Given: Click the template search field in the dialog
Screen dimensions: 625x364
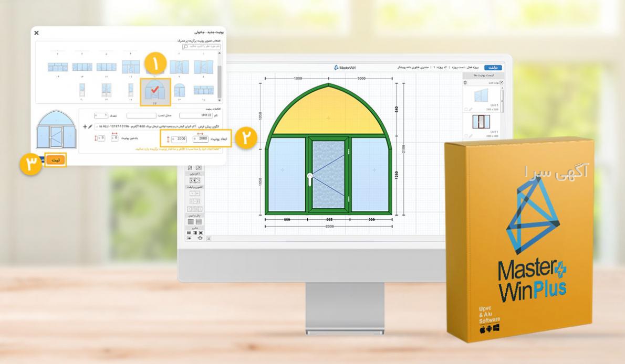Looking at the screenshot, I should coord(202,47).
